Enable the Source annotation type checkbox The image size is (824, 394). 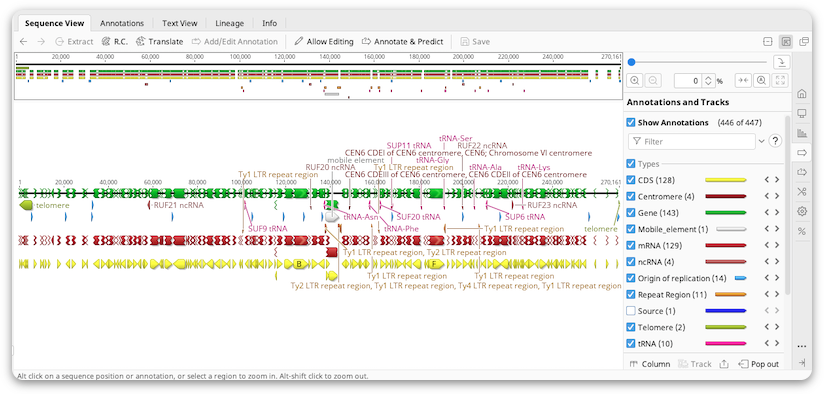(631, 311)
